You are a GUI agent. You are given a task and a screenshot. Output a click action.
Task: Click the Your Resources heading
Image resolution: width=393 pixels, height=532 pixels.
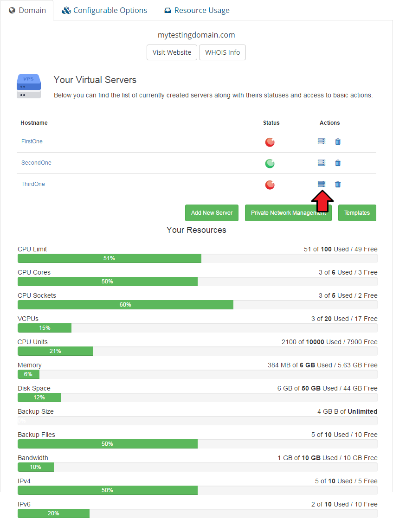coord(196,230)
